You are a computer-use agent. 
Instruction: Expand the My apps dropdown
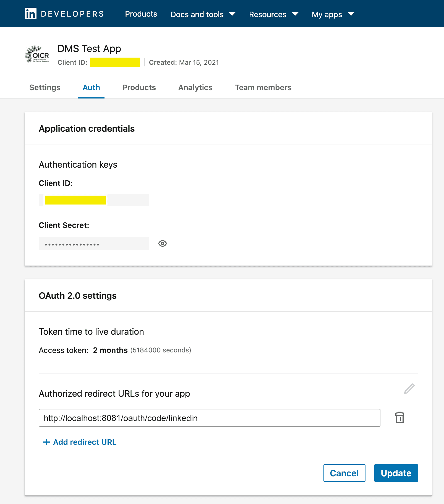pyautogui.click(x=333, y=14)
